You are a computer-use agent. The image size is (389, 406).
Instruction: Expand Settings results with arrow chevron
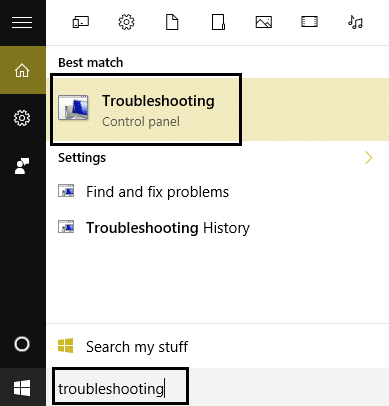[368, 158]
